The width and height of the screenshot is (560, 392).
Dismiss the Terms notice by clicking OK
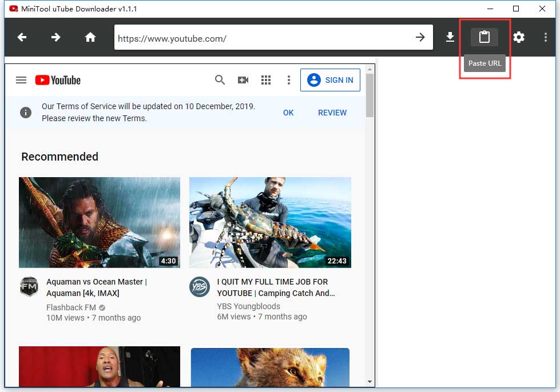point(288,113)
